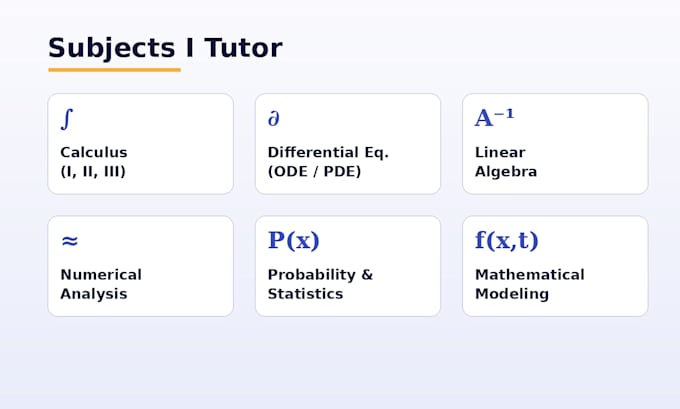Click the Algebra text line
Screen dimensions: 680x409
tap(506, 172)
